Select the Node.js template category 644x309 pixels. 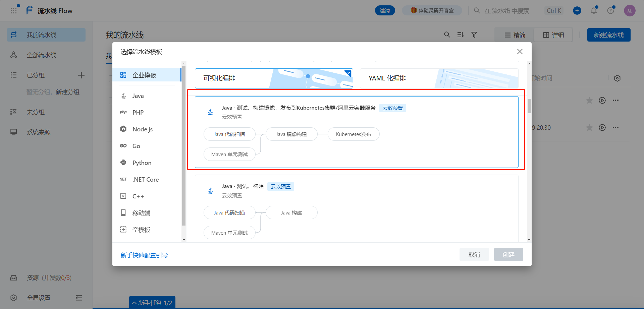tap(147, 129)
